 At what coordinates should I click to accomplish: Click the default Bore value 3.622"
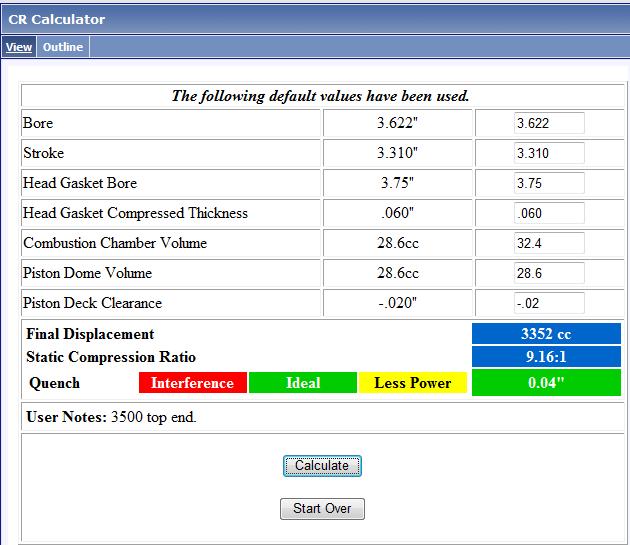click(x=397, y=123)
